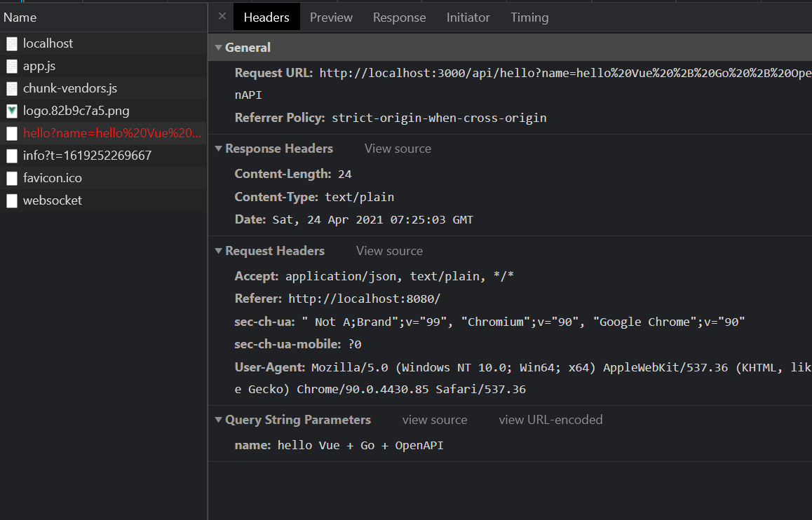Screen dimensions: 812x520
Task: Click the Vue logo thumbnail icon for logo.82b9c7a5.png
Action: pos(12,111)
